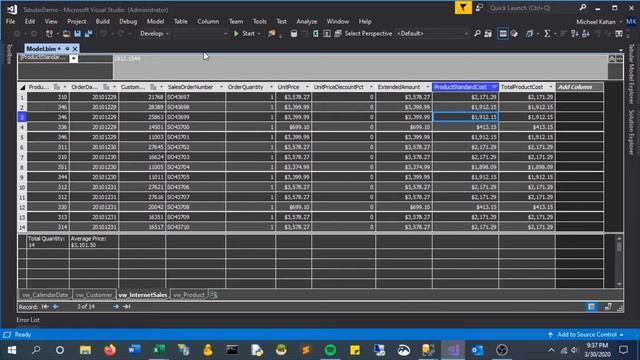Switch to the vw_Customer table tab
This screenshot has width=640, height=360.
[94, 295]
